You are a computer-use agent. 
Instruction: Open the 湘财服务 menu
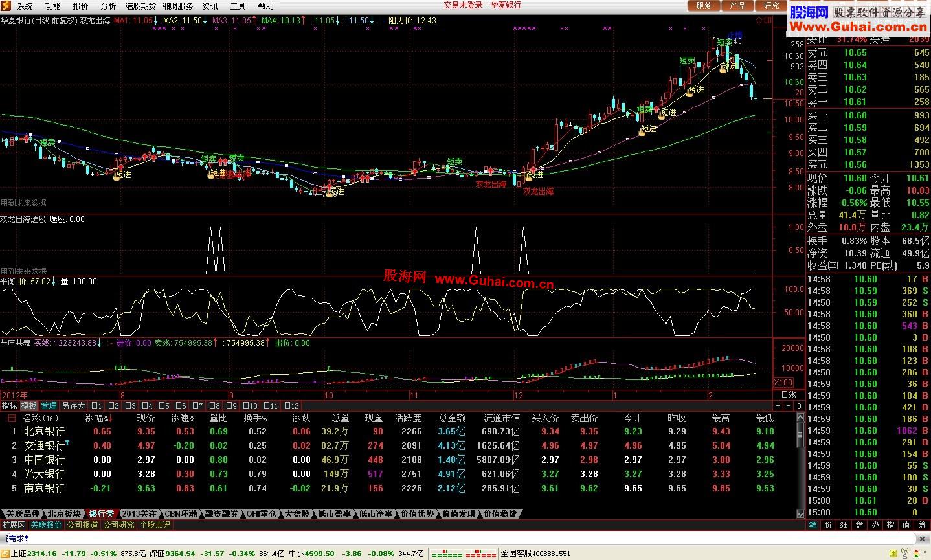pos(177,6)
